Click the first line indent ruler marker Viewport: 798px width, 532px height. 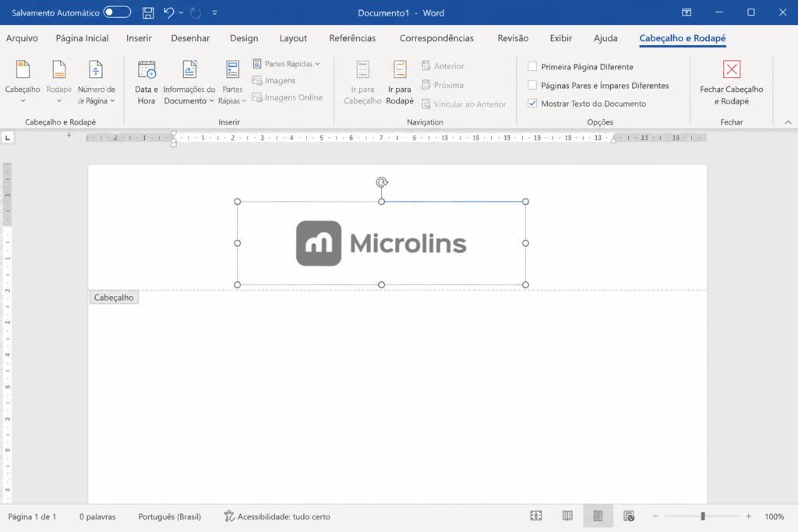point(174,134)
